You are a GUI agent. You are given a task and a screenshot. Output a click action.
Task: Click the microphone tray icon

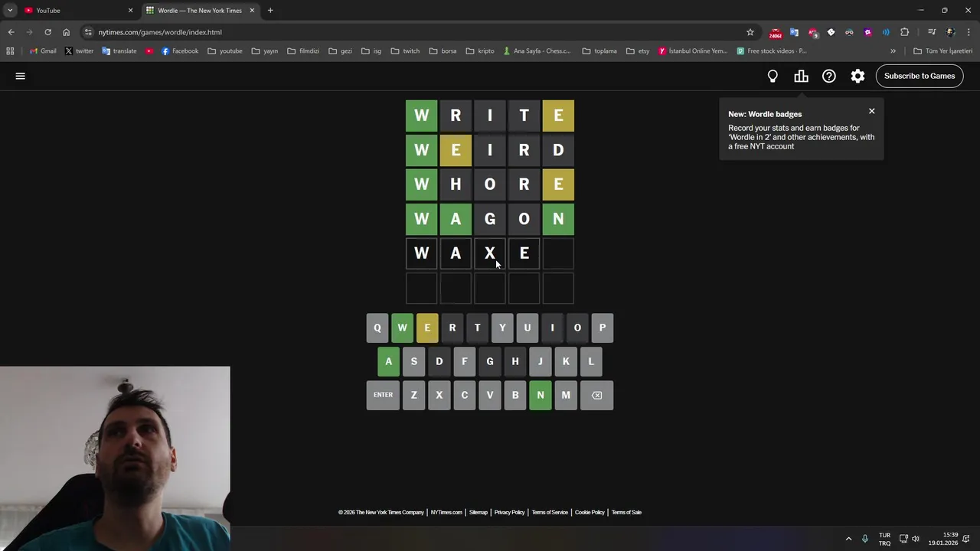tap(865, 539)
